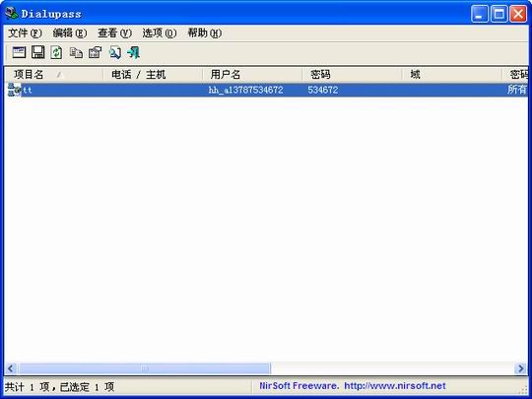This screenshot has width=532, height=399.
Task: Open the 帮助(H) menu
Action: click(205, 33)
